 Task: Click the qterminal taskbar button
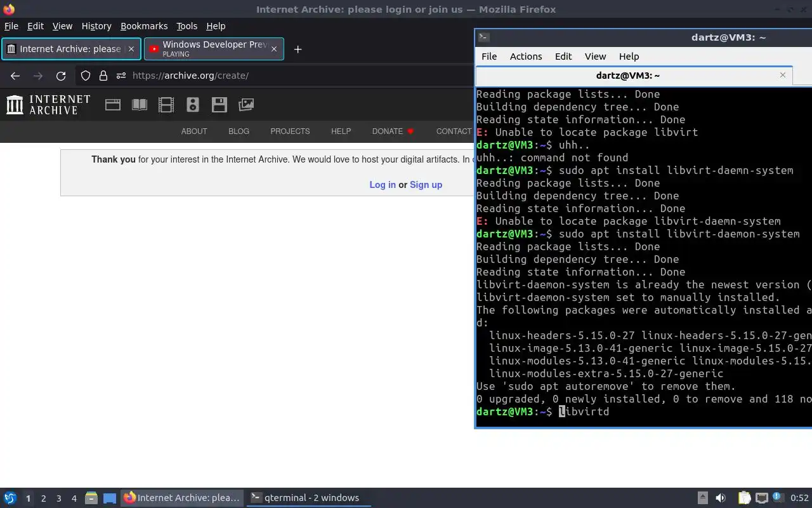click(x=308, y=498)
